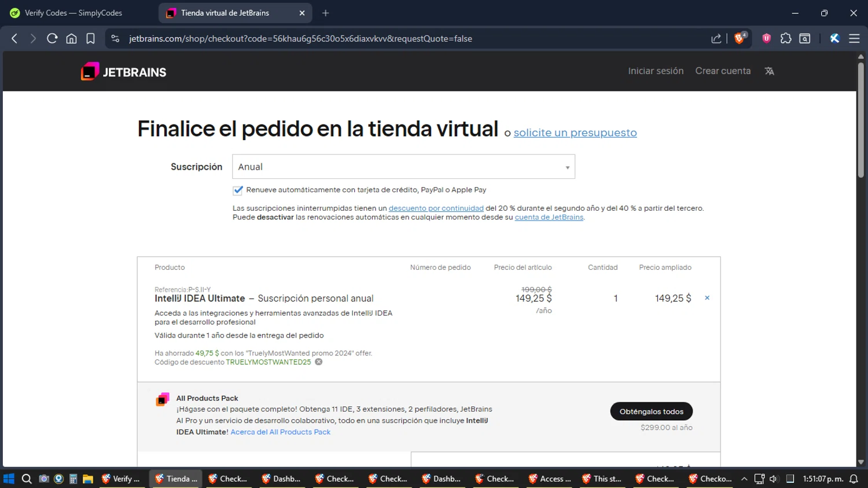This screenshot has height=488, width=868.
Task: Share this page via the share icon
Action: (716, 38)
